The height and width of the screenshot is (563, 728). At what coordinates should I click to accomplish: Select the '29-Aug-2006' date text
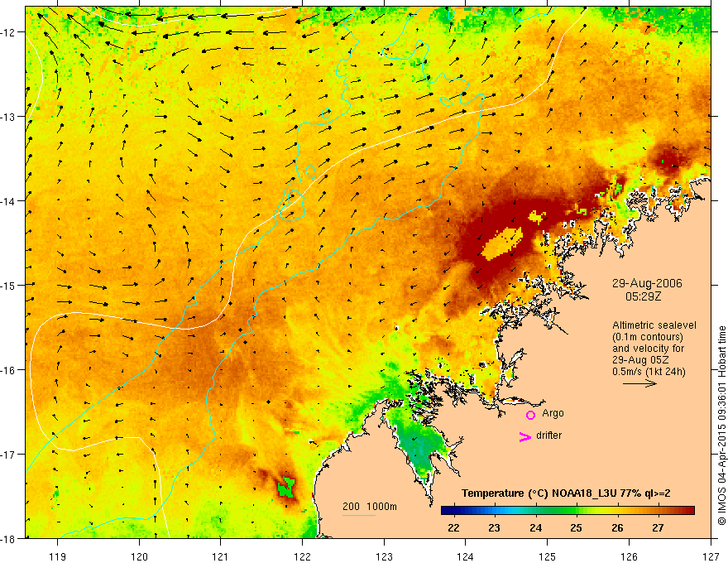(x=647, y=283)
